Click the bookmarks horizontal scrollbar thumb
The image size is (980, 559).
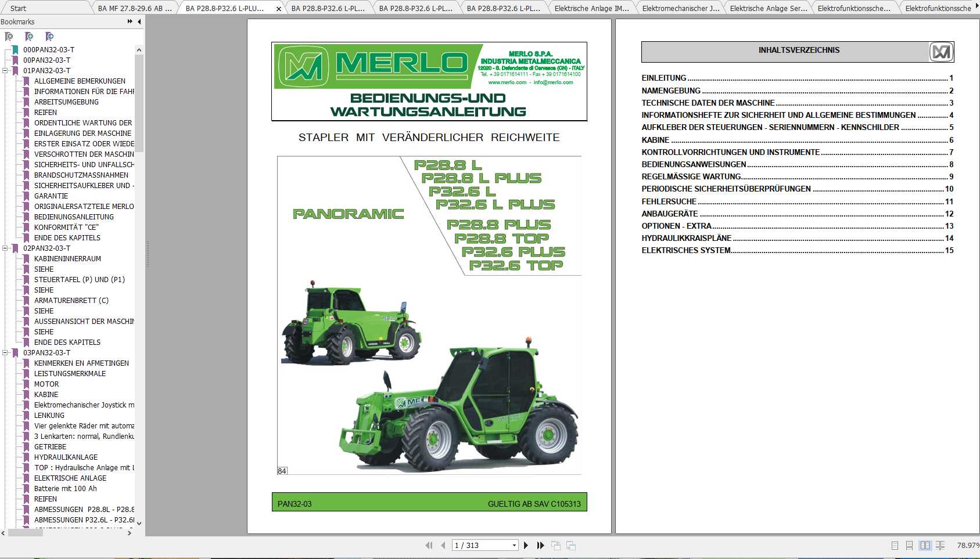click(x=25, y=532)
